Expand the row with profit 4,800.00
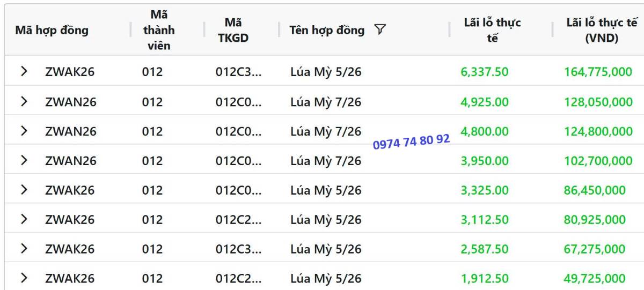This screenshot has width=644, height=290. (x=24, y=130)
